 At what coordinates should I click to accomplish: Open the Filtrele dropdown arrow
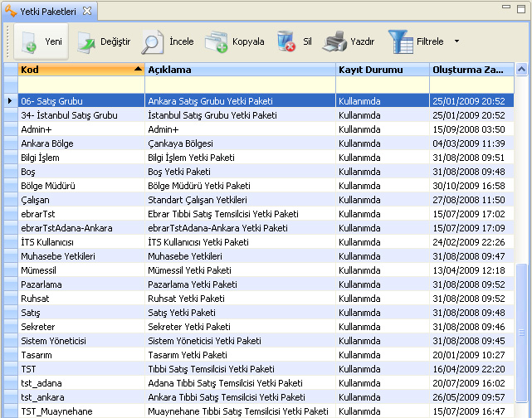pyautogui.click(x=456, y=41)
